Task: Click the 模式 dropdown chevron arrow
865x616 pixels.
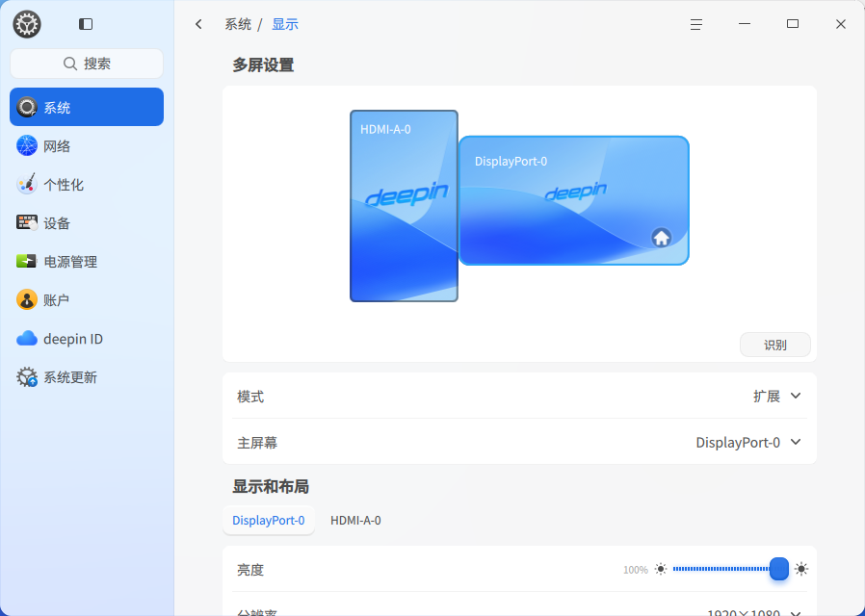Action: pos(796,396)
